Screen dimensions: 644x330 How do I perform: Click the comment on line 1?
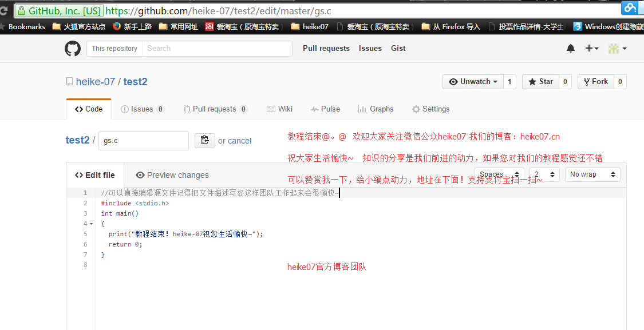click(x=220, y=193)
